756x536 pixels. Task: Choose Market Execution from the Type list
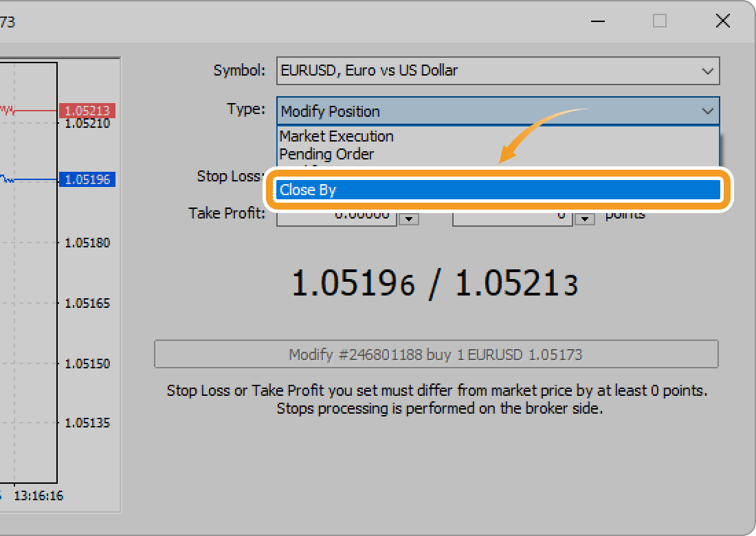(336, 136)
